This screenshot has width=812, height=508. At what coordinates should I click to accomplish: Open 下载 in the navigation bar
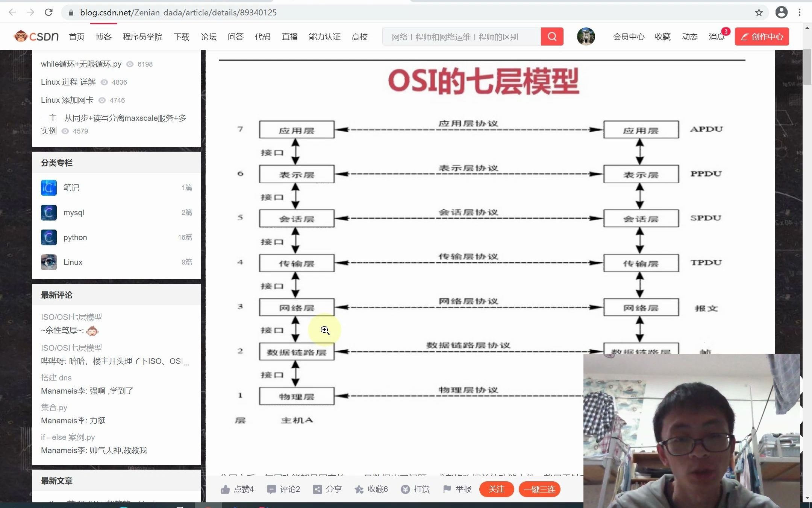182,37
